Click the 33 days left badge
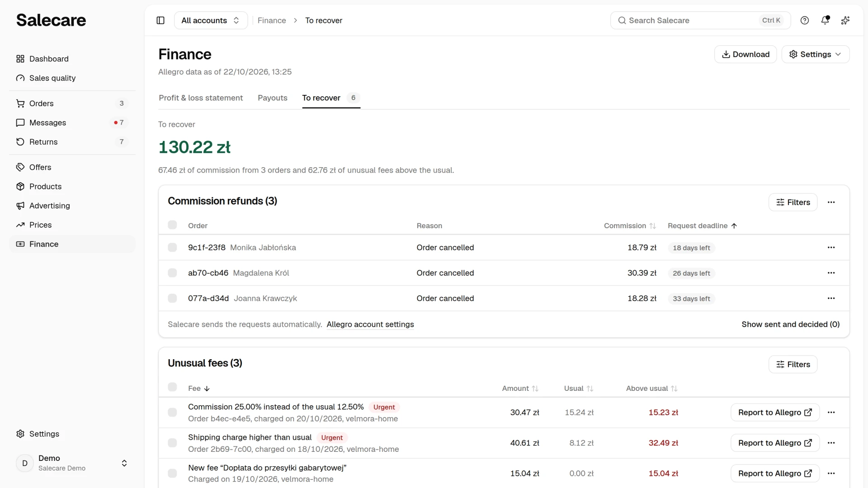 point(691,299)
